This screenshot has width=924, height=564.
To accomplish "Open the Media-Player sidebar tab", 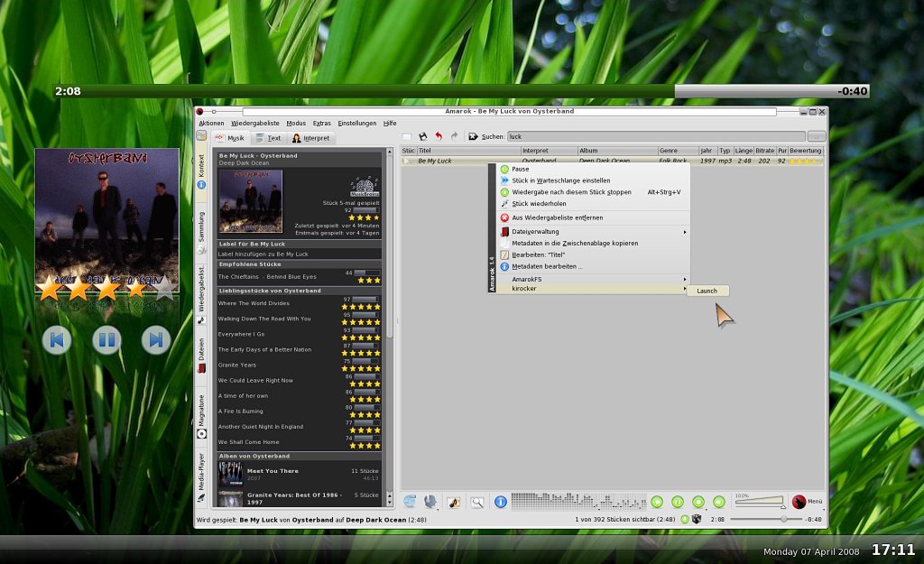I will 201,477.
